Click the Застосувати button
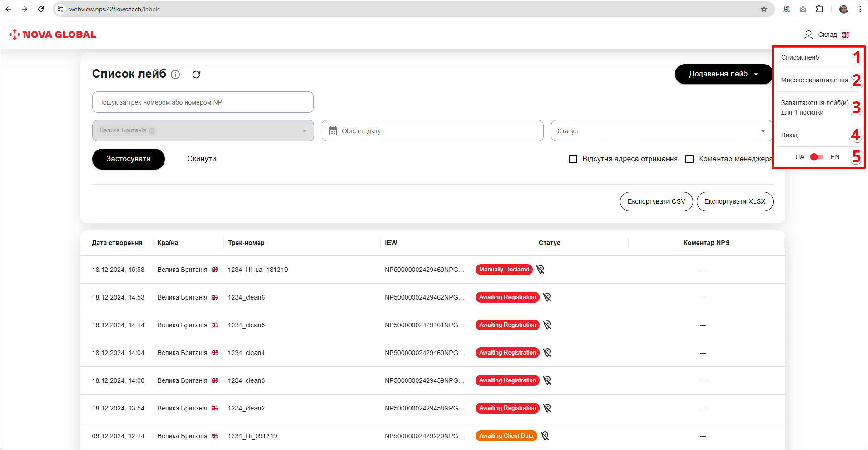The width and height of the screenshot is (868, 450). click(x=129, y=159)
